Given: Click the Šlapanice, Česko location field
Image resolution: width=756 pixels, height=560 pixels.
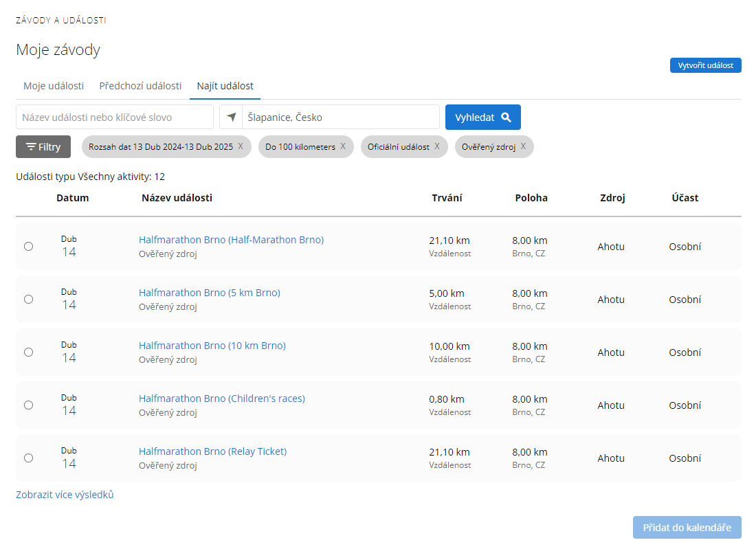Looking at the screenshot, I should pyautogui.click(x=340, y=117).
